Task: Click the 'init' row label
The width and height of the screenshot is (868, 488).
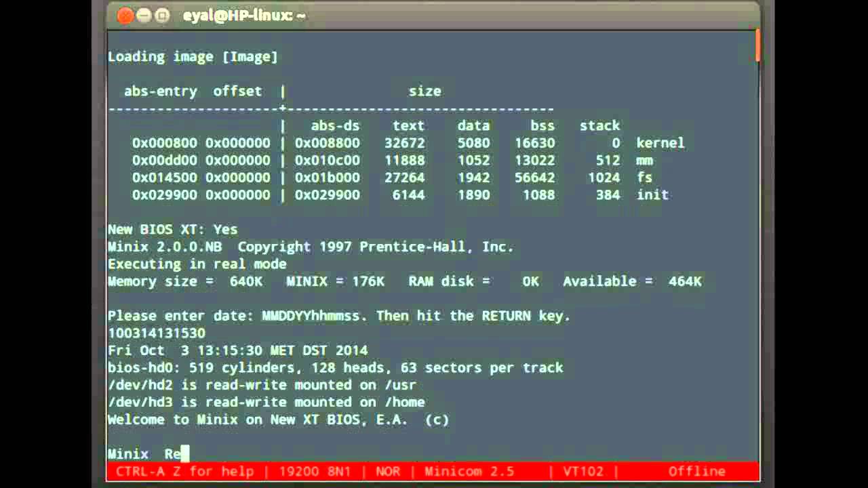Action: [652, 195]
